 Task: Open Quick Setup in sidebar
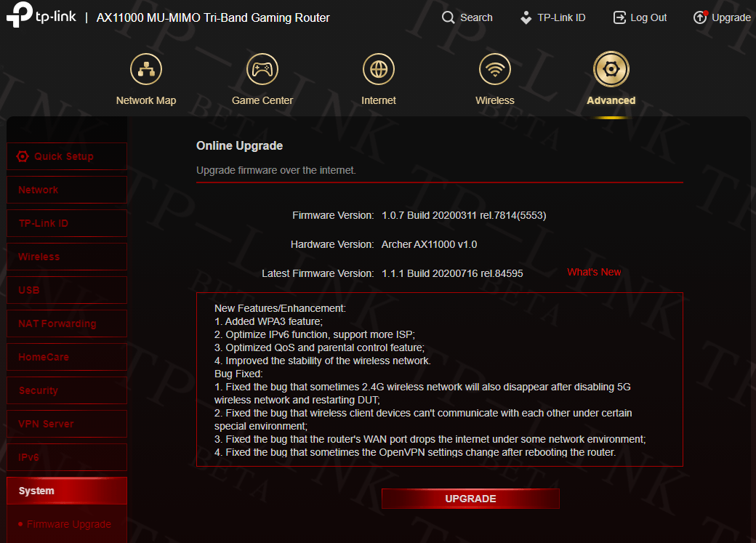tap(67, 156)
